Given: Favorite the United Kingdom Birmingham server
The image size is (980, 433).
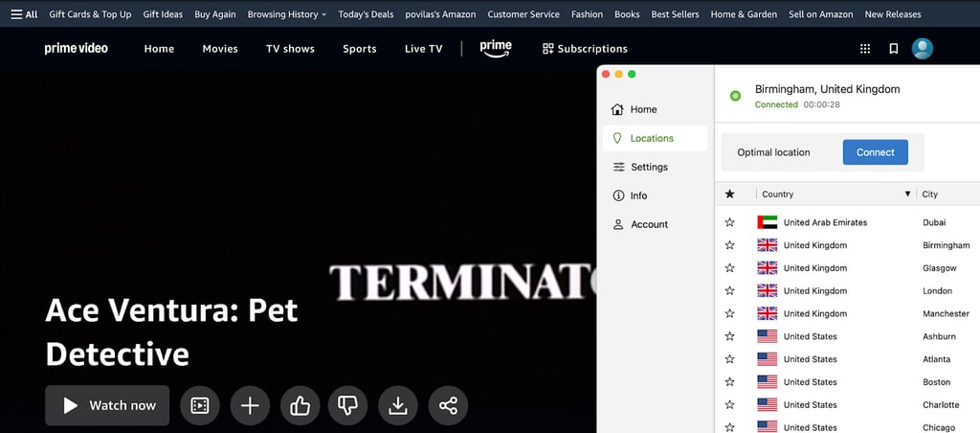Looking at the screenshot, I should pos(729,245).
